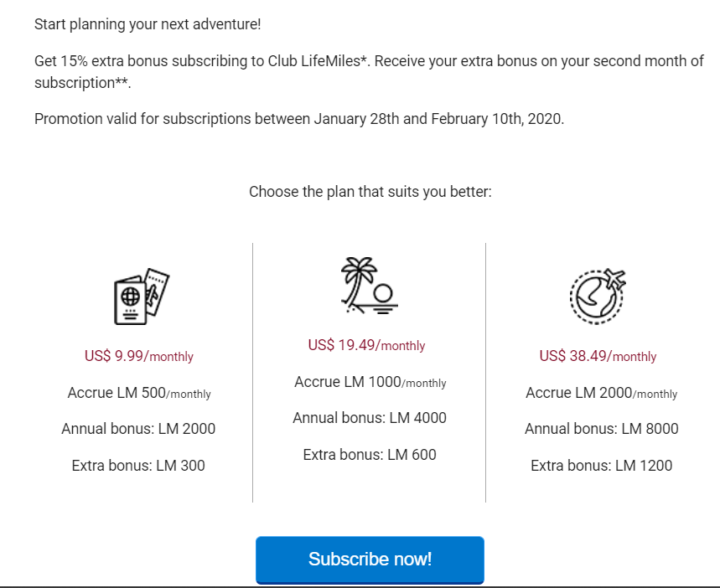Select the Accrue LM 2000/monthly text
This screenshot has width=720, height=588.
point(598,393)
